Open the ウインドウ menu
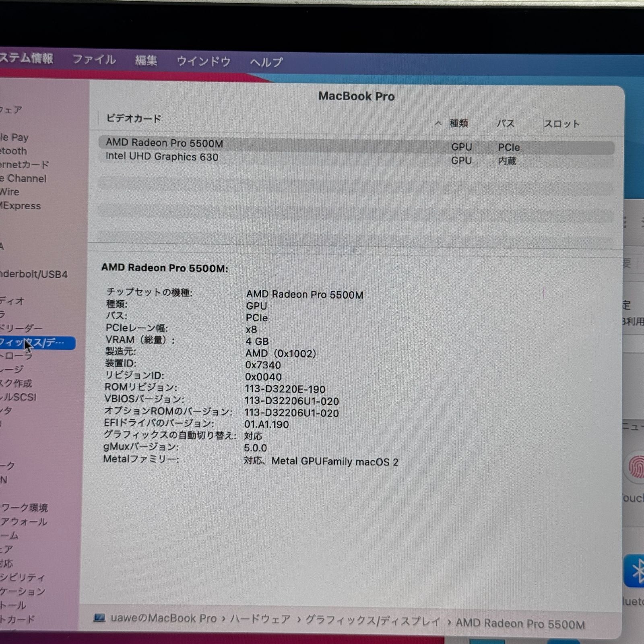This screenshot has height=644, width=644. pos(204,61)
